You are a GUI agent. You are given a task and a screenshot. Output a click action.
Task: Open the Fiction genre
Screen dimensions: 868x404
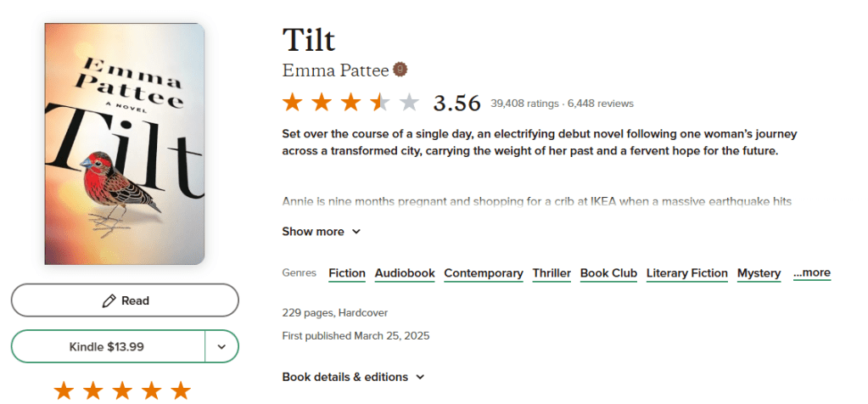[x=346, y=273]
